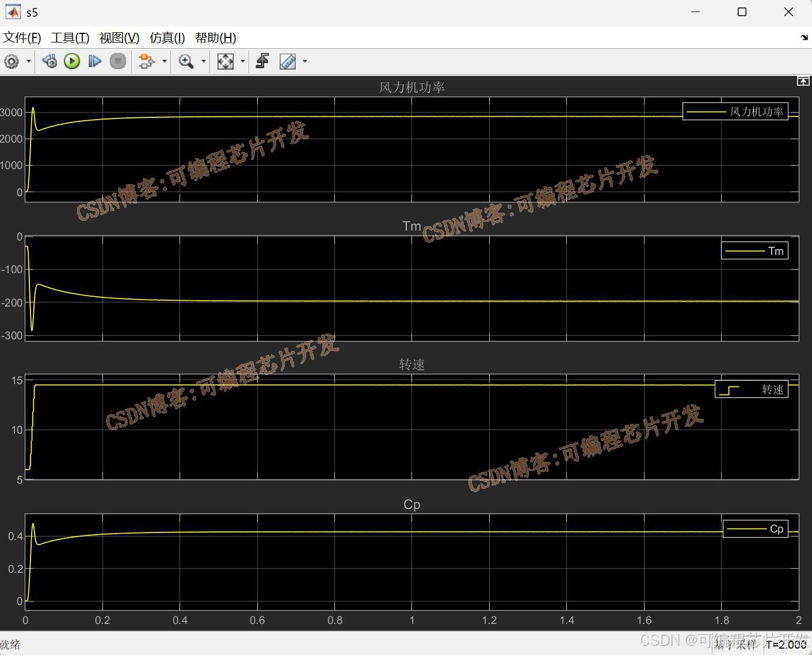812x655 pixels.
Task: Open the 文件(F) menu
Action: pos(22,38)
